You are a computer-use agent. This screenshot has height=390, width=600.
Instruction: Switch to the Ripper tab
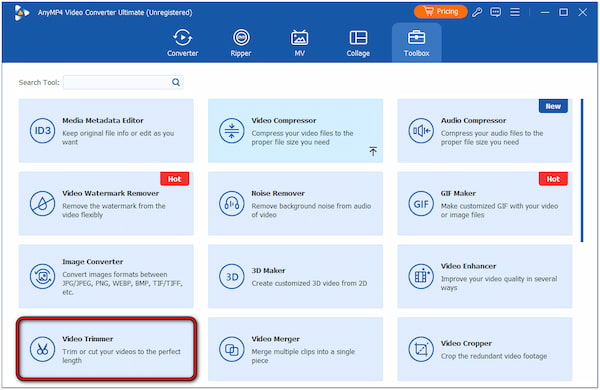click(x=241, y=43)
